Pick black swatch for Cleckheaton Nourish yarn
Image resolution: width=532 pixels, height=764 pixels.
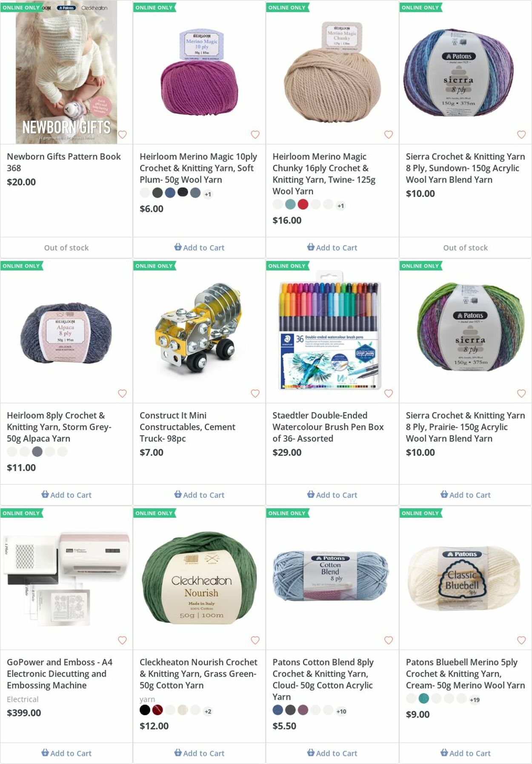tap(145, 710)
